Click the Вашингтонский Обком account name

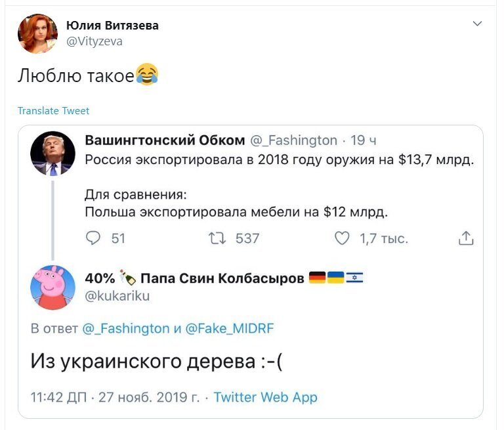(x=165, y=140)
